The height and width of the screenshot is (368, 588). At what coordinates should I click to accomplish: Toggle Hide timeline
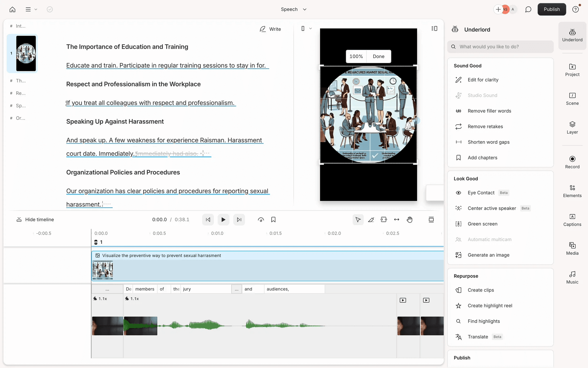coord(35,220)
